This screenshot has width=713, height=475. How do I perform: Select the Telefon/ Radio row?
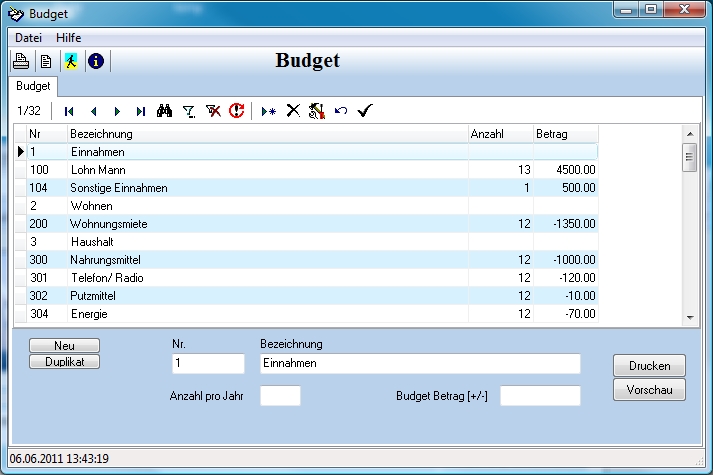tap(312, 278)
